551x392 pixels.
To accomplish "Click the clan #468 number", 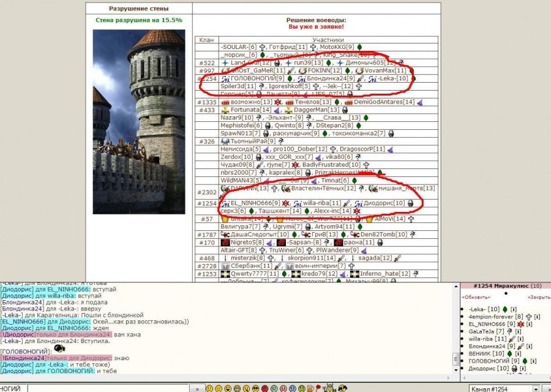I will point(207,258).
